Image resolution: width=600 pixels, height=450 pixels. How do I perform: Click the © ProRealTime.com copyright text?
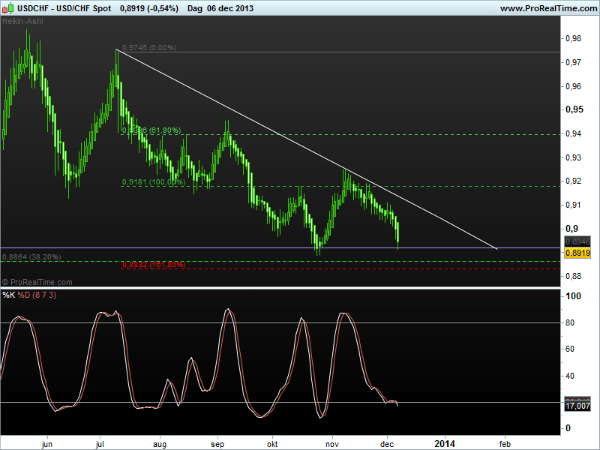click(37, 282)
